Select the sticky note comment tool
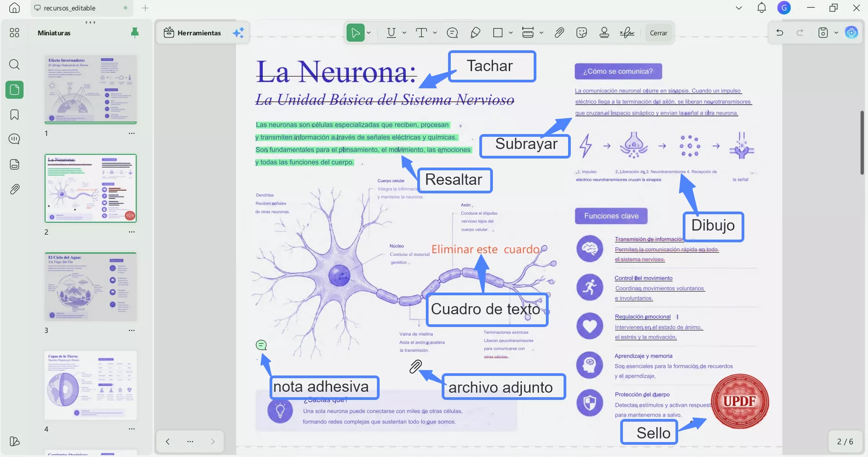This screenshot has width=868, height=457. (x=452, y=33)
